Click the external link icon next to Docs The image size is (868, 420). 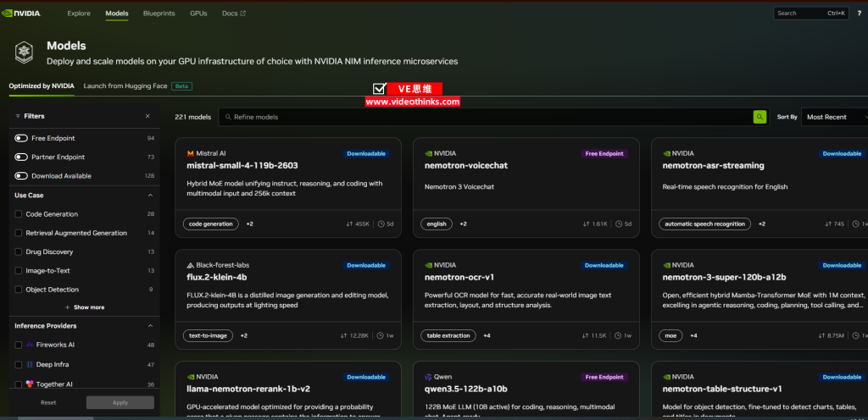(x=243, y=14)
